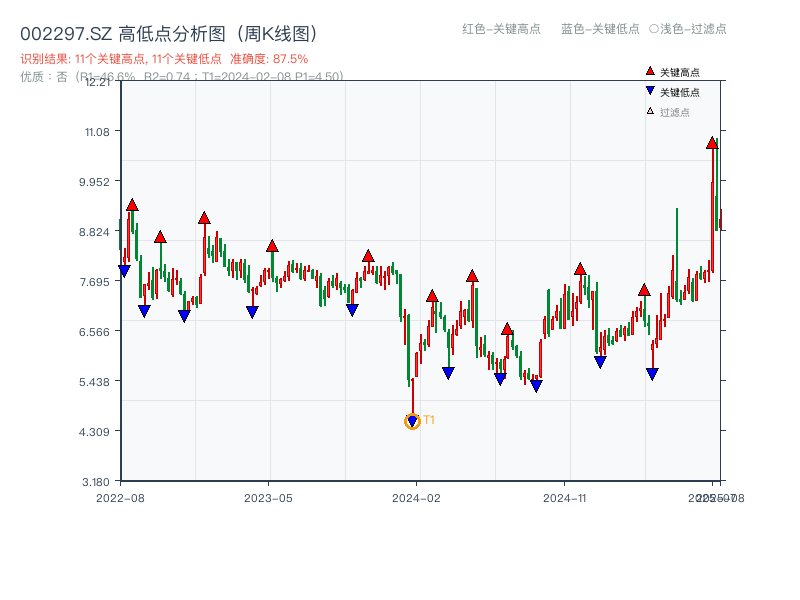Click the 7.695 y-axis label
The width and height of the screenshot is (800, 600).
[x=94, y=282]
